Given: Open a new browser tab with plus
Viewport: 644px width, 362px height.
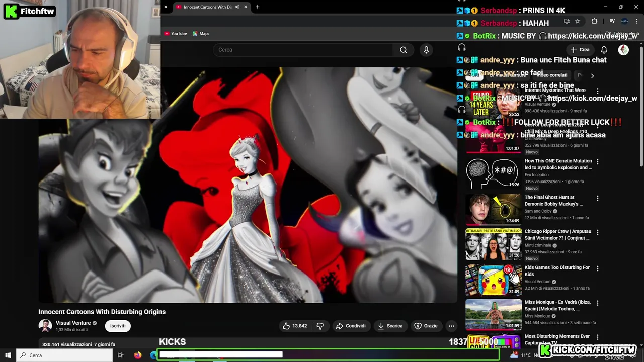Looking at the screenshot, I should click(x=258, y=7).
